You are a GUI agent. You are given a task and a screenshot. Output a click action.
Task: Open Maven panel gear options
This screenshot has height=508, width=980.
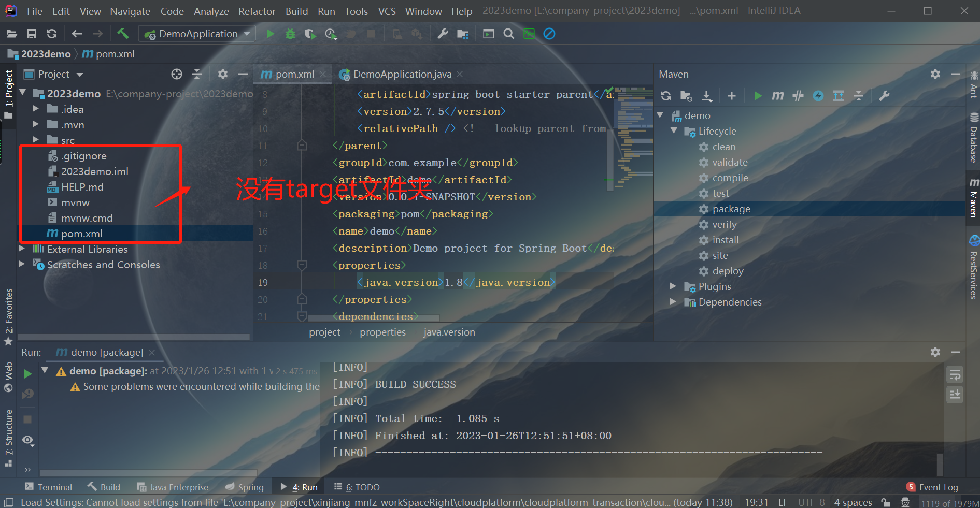[935, 74]
